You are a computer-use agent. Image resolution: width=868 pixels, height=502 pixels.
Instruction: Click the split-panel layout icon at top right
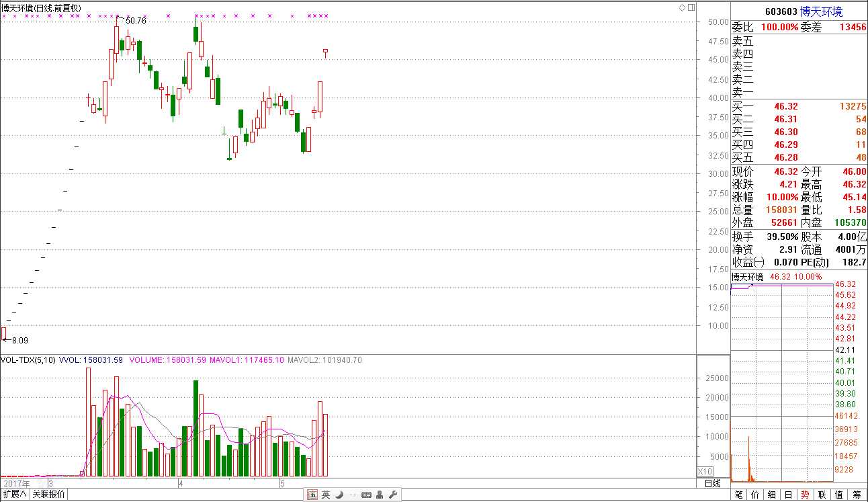(x=690, y=7)
